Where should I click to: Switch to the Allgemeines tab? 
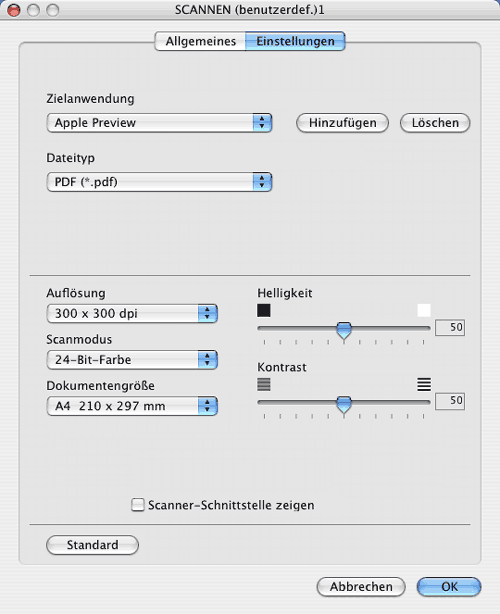click(200, 42)
